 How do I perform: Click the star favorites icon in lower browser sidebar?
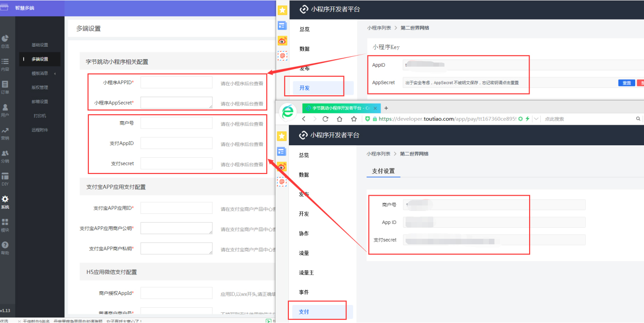pos(282,136)
